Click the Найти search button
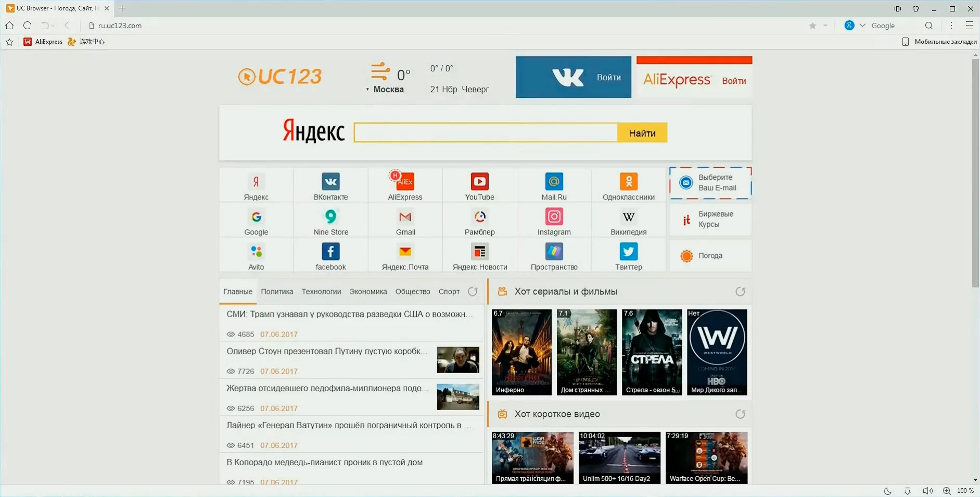 pyautogui.click(x=642, y=133)
